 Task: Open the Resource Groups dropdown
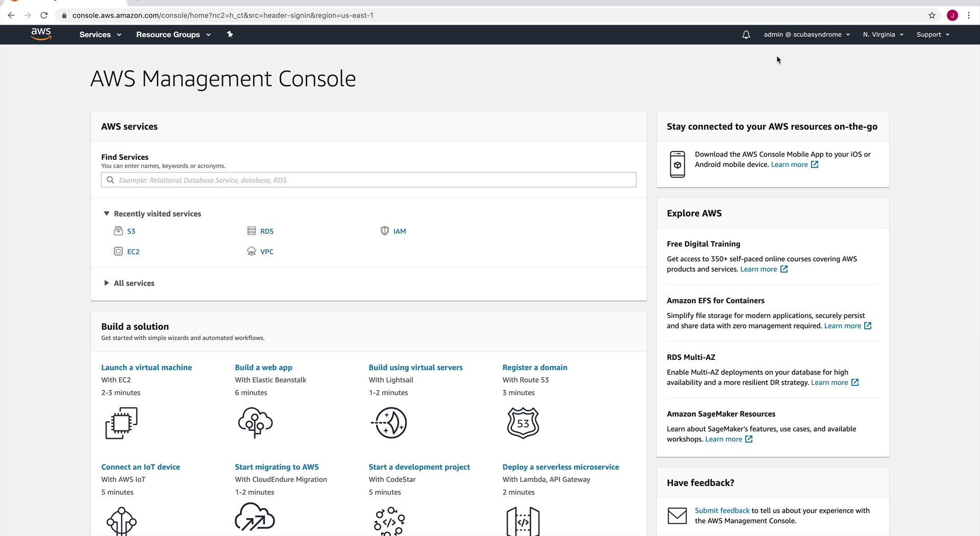[x=174, y=35]
